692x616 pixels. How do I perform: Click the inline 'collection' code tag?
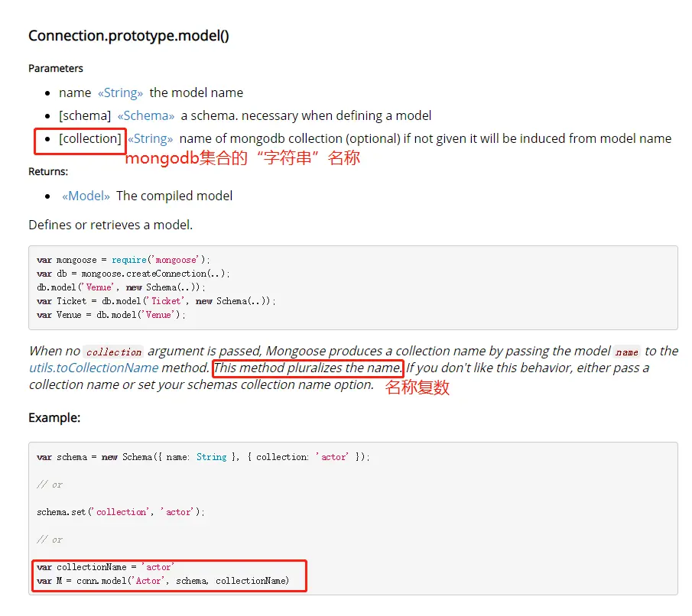tap(113, 352)
